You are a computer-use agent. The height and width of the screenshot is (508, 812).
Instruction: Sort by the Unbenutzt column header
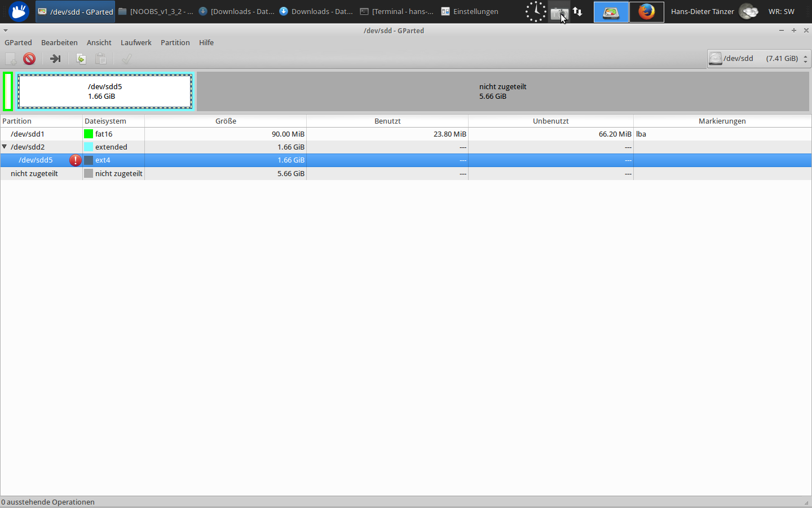click(x=551, y=121)
